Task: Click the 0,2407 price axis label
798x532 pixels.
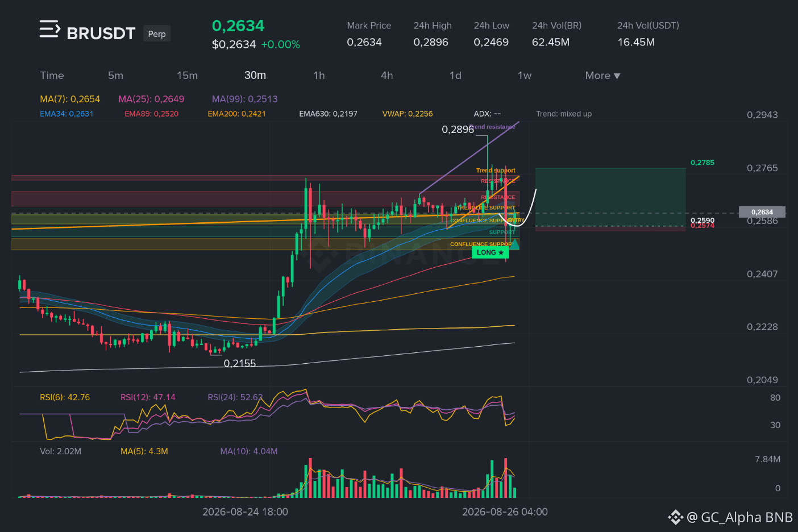Action: tap(762, 274)
